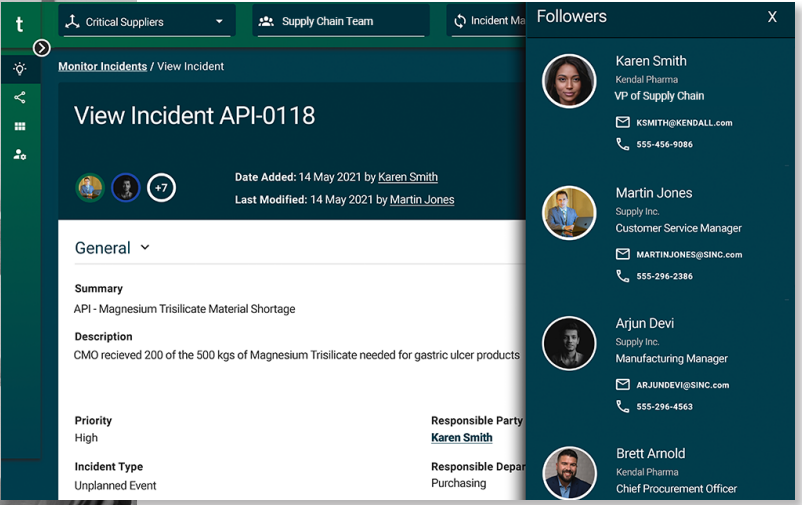Collapse the General section chevron
This screenshot has height=505, width=802.
click(145, 248)
